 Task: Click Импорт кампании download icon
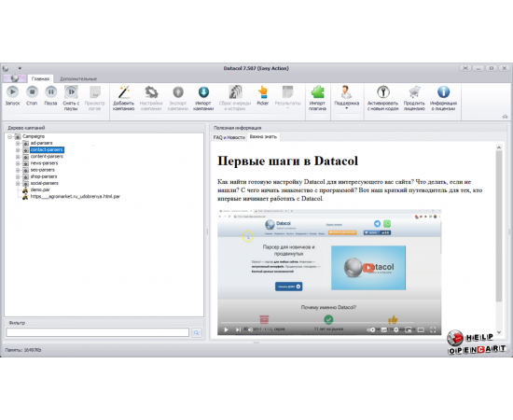click(x=203, y=92)
